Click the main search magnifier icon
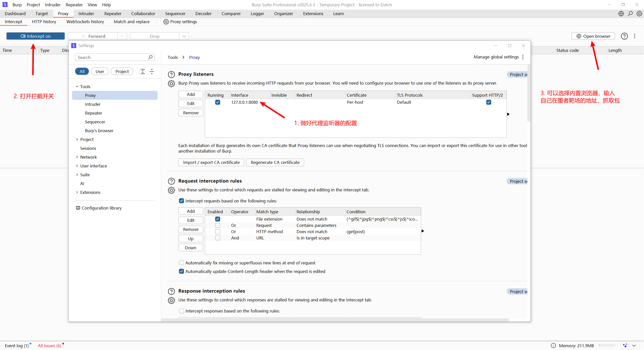 click(x=630, y=14)
